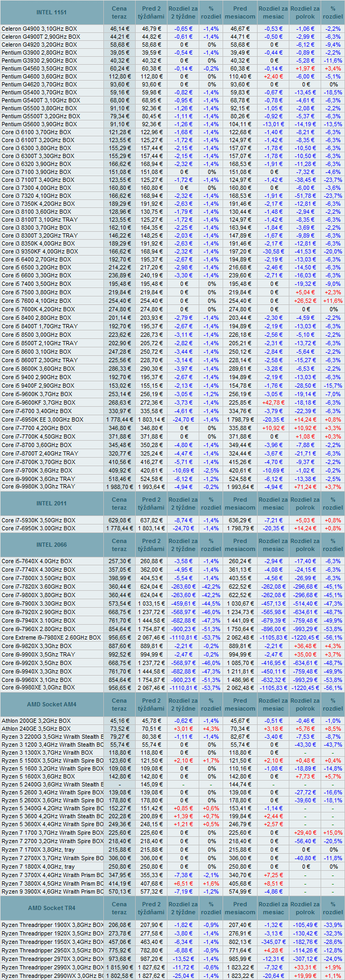This screenshot has height=980, width=345.
Task: Select the +3,4% value in Pentium G4560 row
Action: point(333,68)
